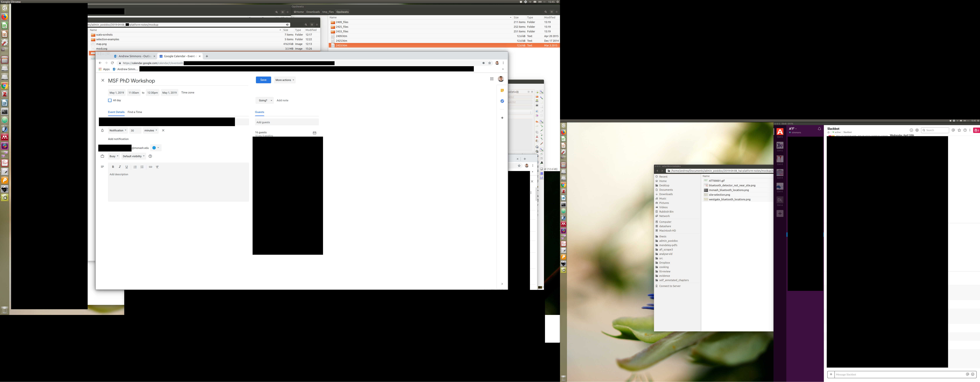
Task: Email guests using the envelope icon
Action: 314,133
